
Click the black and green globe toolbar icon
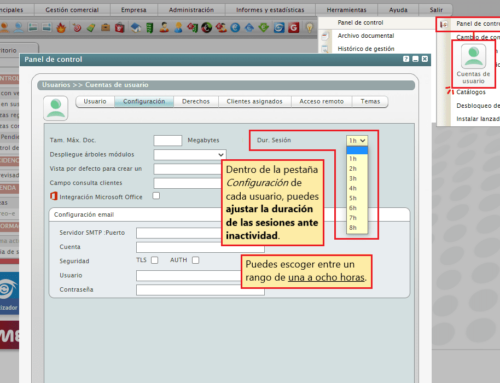[x=207, y=27]
